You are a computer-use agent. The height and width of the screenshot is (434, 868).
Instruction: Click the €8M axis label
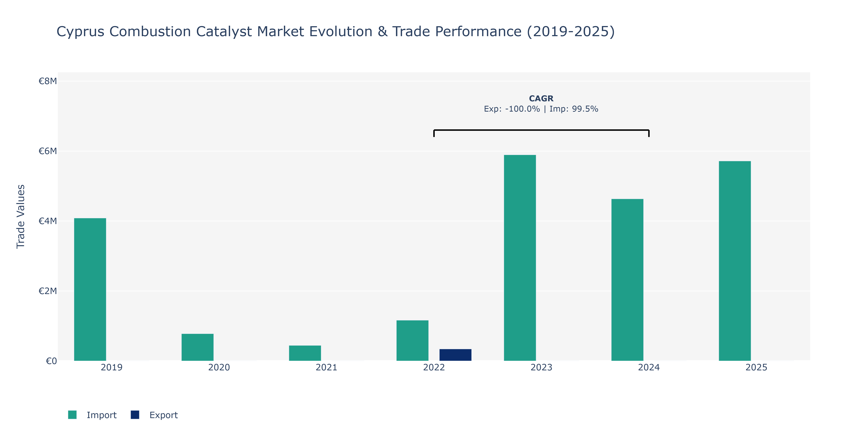[x=48, y=81]
